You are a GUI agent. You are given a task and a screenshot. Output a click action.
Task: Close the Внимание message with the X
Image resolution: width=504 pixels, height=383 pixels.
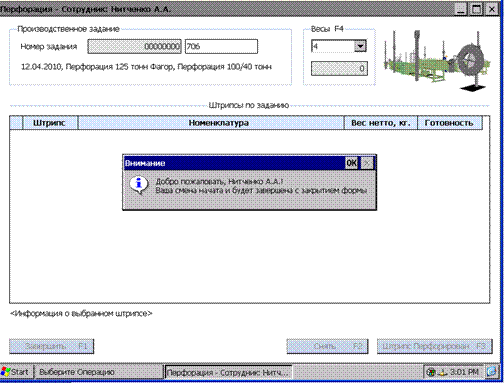pyautogui.click(x=367, y=163)
